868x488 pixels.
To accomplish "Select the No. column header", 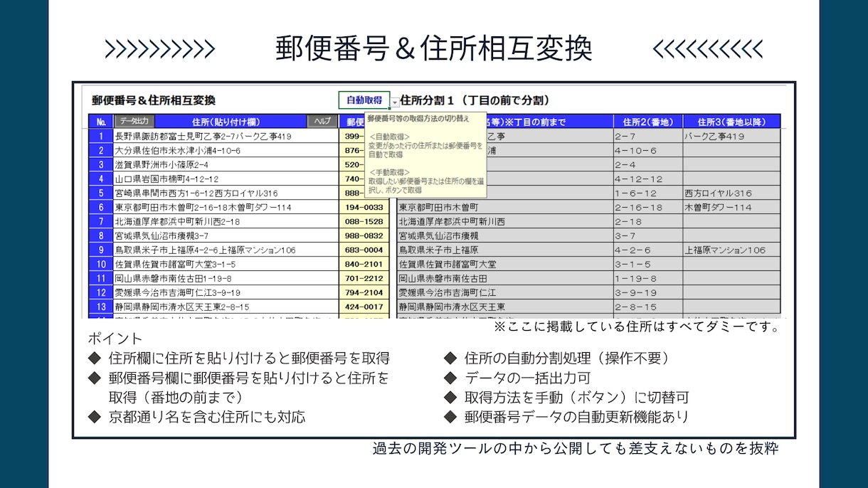I will pyautogui.click(x=101, y=122).
